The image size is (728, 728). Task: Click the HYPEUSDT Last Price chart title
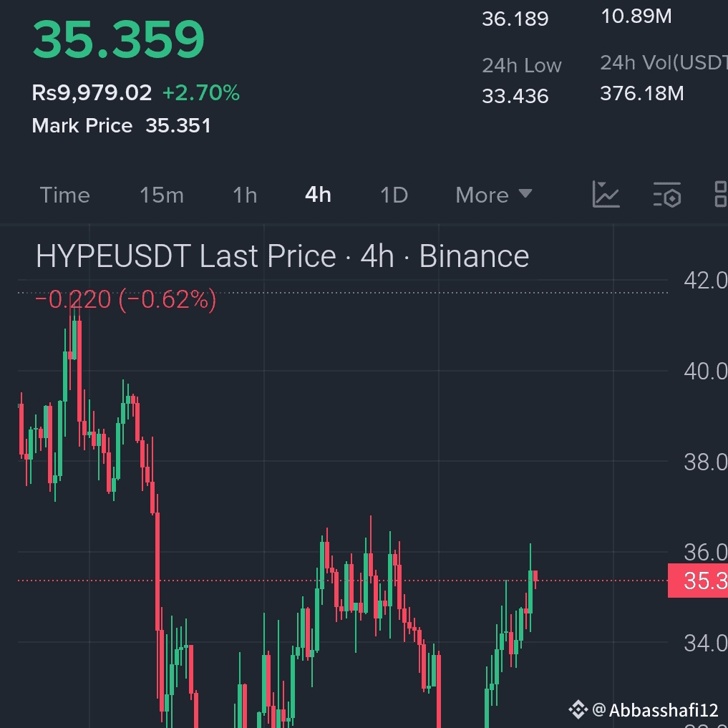[282, 256]
